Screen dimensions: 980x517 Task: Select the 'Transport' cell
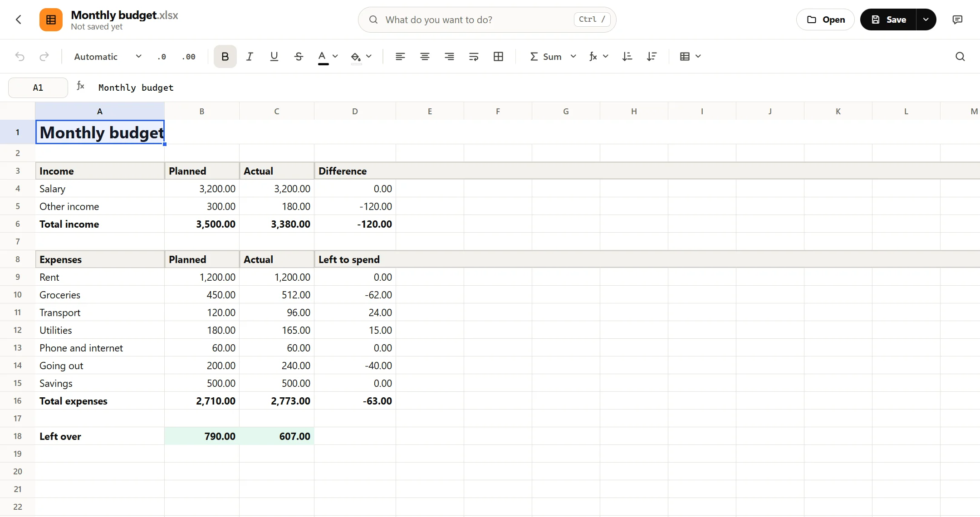coord(100,312)
